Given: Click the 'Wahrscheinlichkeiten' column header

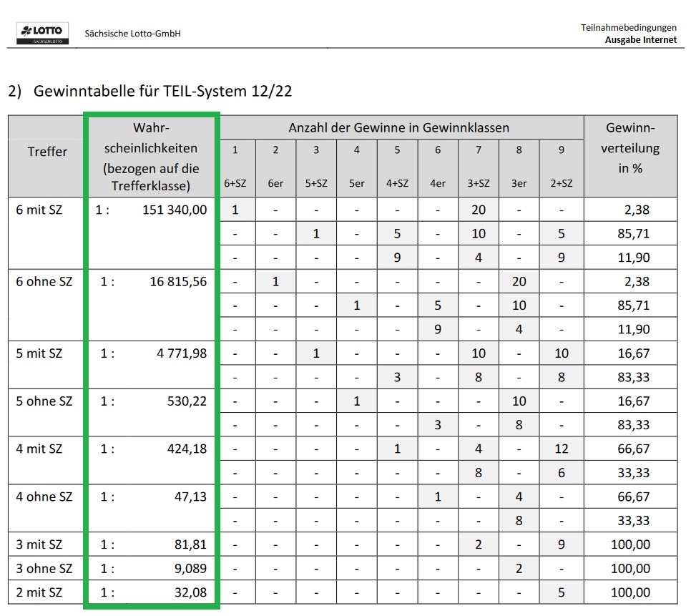Looking at the screenshot, I should point(151,157).
